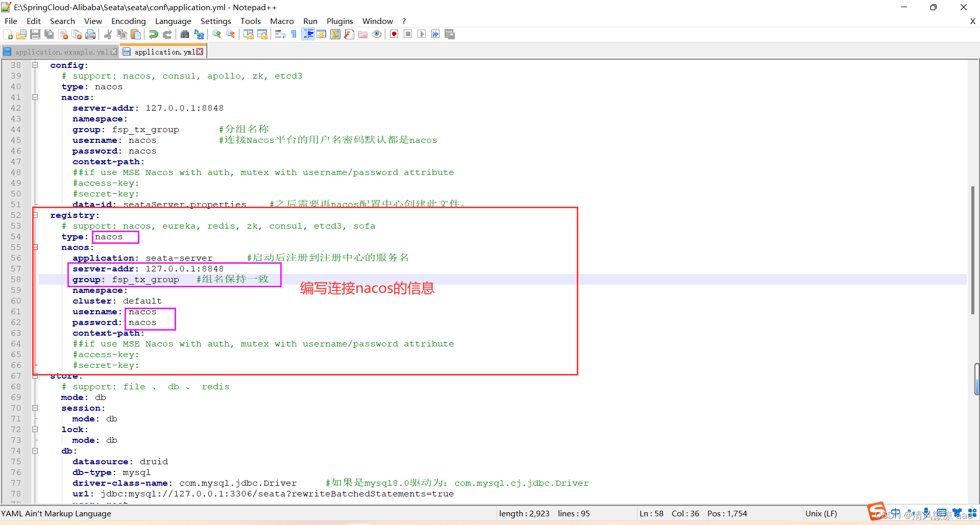This screenshot has width=980, height=525.
Task: Toggle file Monitoring eye icon
Action: tap(377, 34)
